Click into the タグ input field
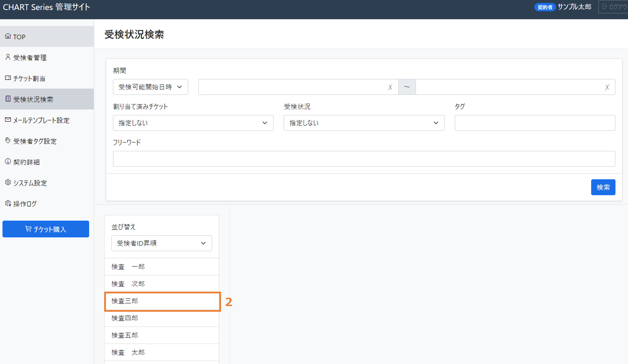628x364 pixels. point(535,123)
